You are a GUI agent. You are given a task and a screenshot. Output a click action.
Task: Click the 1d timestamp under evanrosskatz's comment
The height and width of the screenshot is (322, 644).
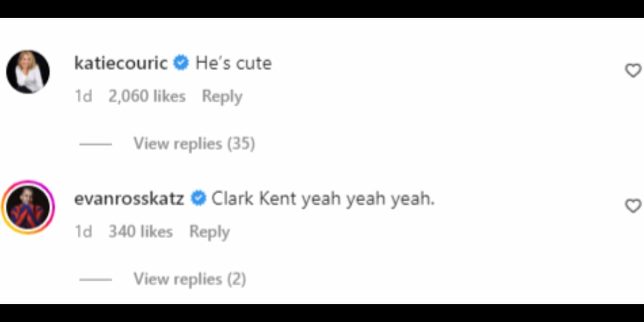coord(83,232)
